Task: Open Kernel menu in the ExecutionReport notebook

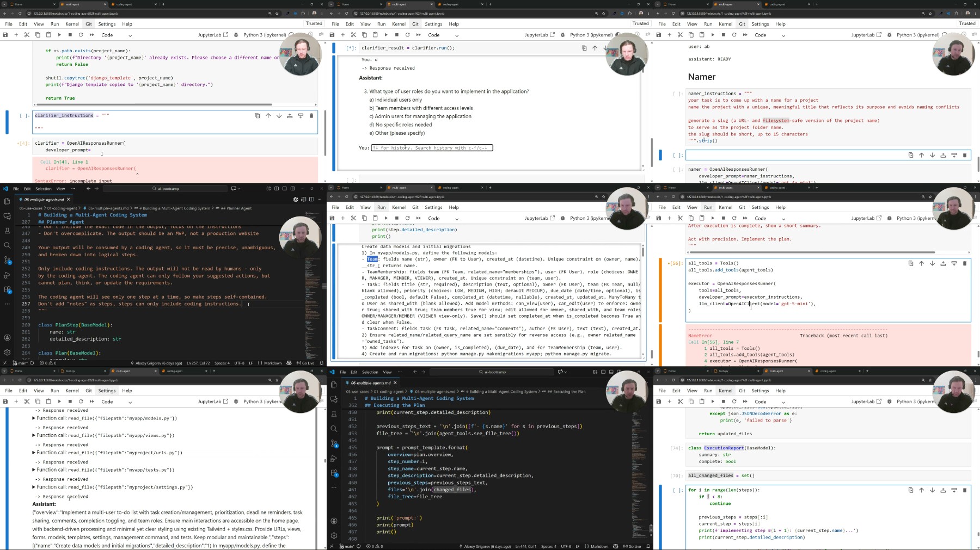Action: tap(725, 391)
